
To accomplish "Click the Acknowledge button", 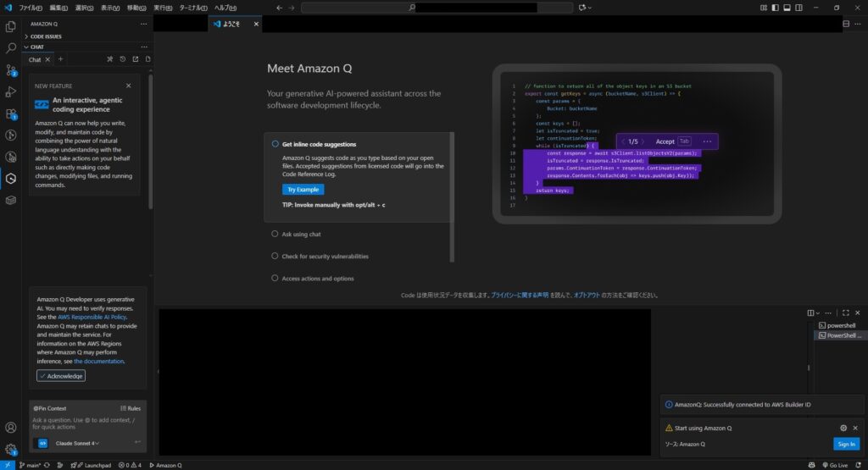I will pos(61,376).
